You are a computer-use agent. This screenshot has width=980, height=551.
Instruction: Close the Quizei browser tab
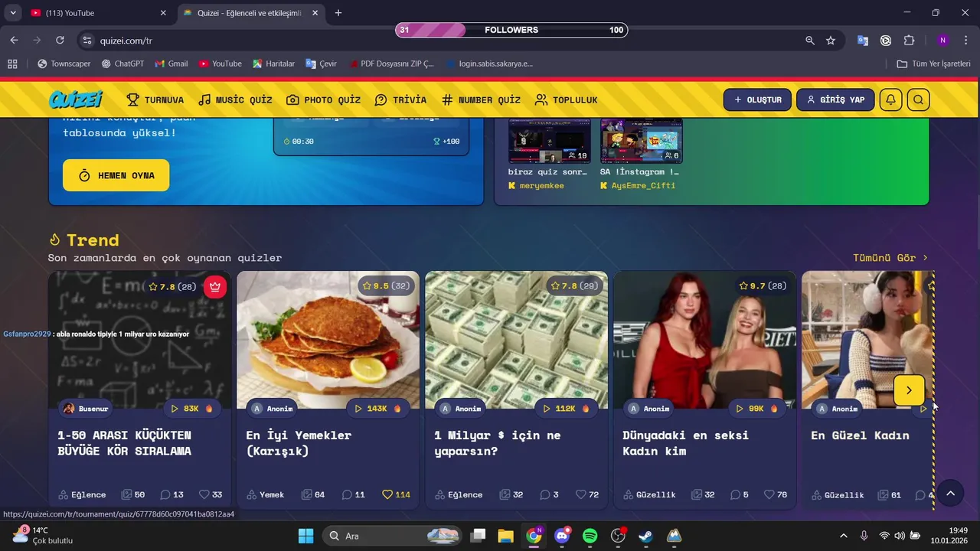tap(315, 13)
